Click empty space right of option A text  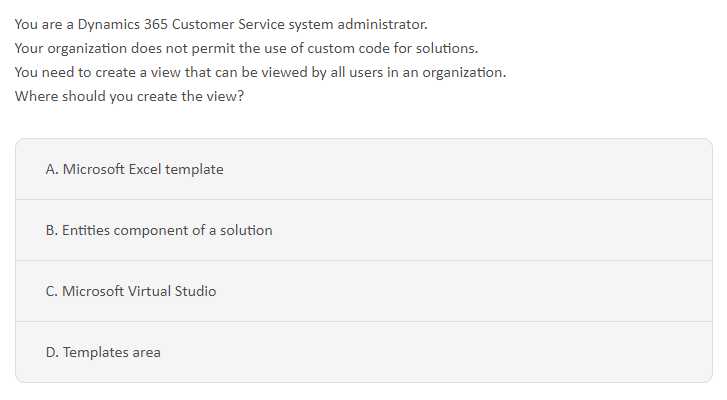tap(464, 170)
